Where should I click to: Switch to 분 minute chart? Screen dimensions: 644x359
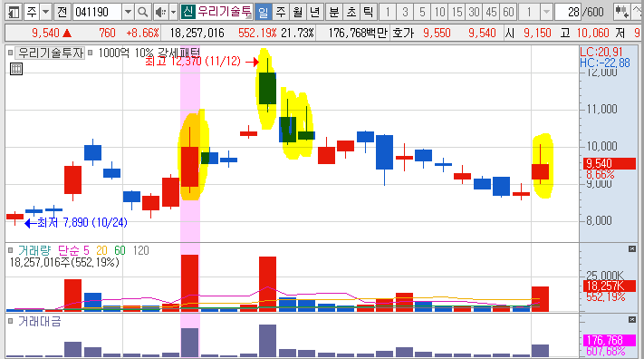click(x=334, y=12)
